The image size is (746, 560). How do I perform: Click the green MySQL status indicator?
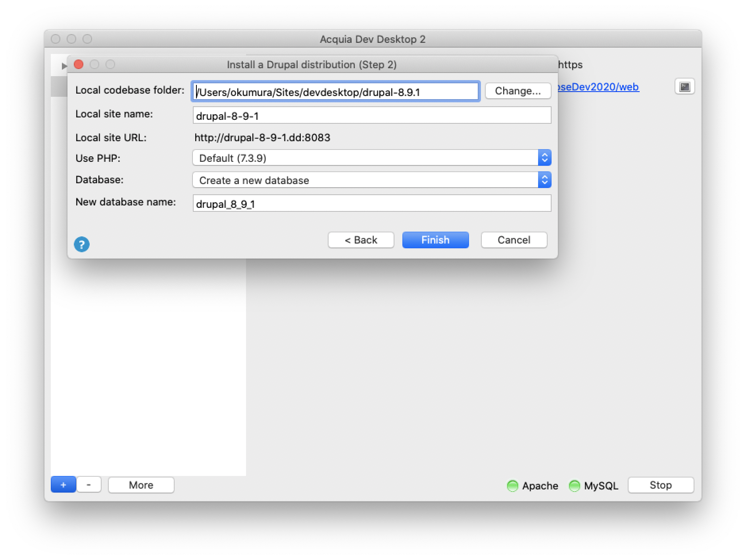pyautogui.click(x=575, y=485)
